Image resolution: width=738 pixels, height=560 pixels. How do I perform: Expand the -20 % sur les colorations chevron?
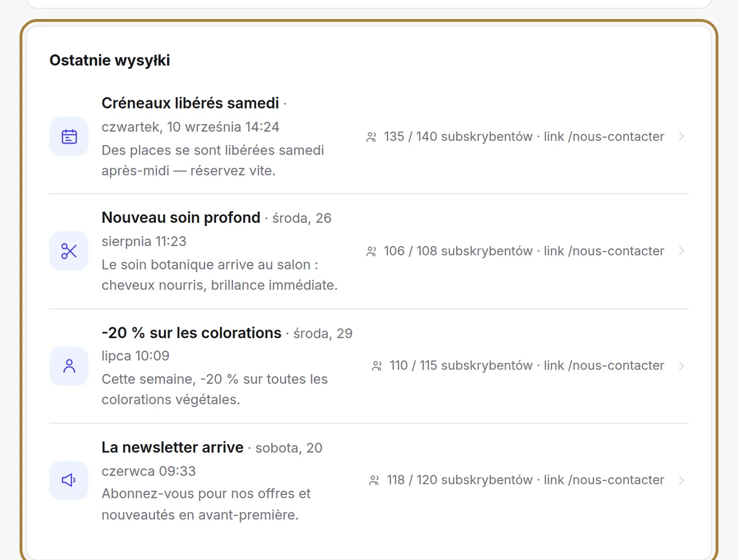682,366
